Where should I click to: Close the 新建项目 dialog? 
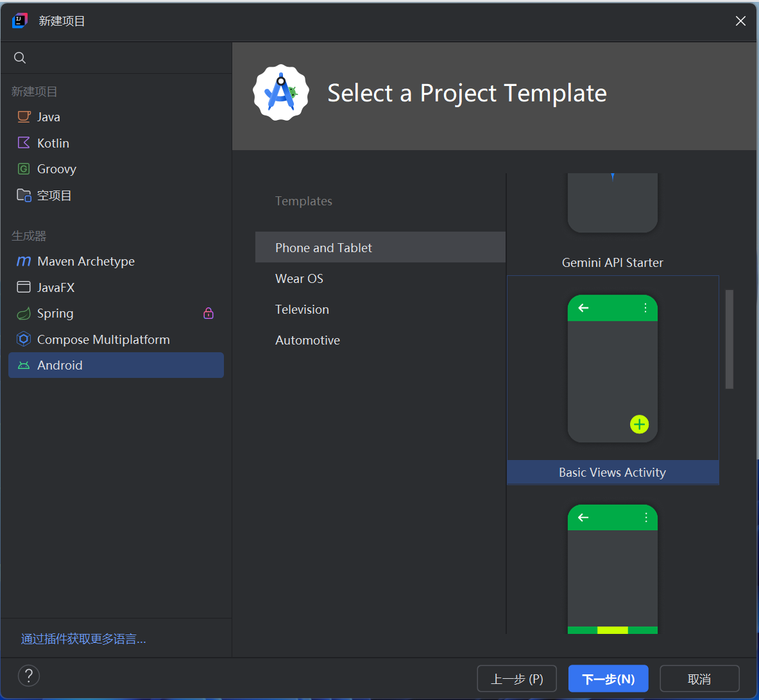click(x=740, y=21)
